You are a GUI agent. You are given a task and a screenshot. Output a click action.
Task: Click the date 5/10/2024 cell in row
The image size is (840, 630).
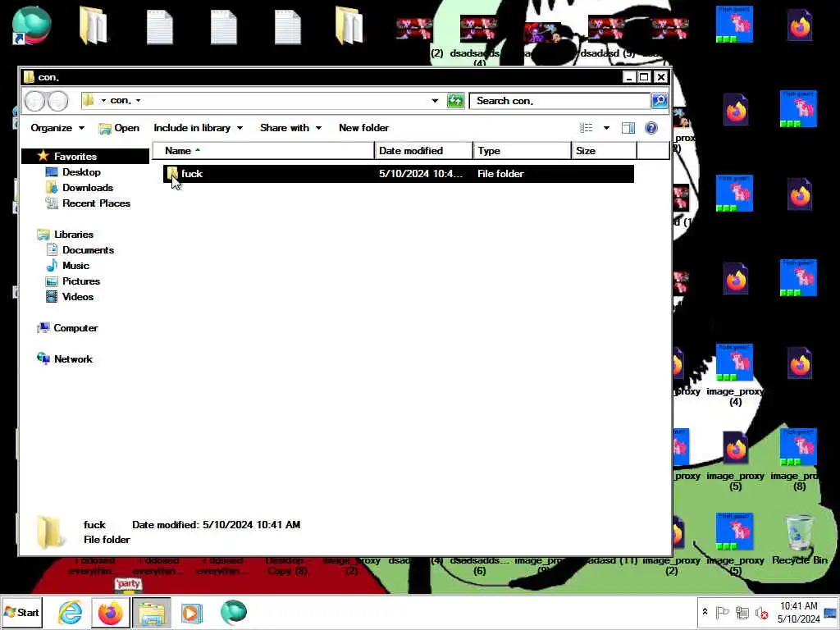tap(421, 174)
